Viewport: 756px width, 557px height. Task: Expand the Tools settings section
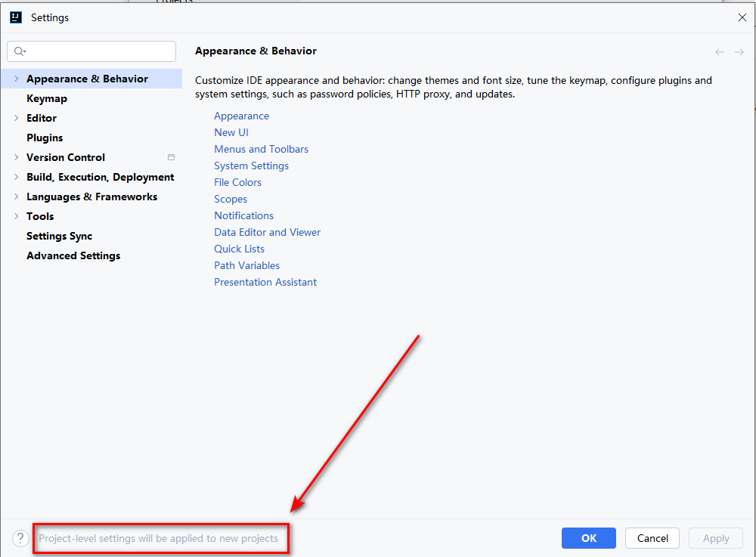17,216
